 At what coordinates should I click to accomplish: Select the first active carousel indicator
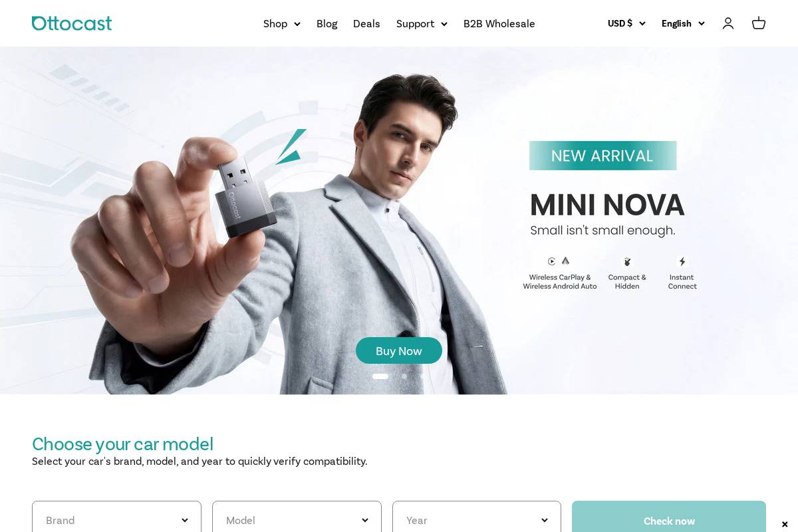(x=380, y=376)
